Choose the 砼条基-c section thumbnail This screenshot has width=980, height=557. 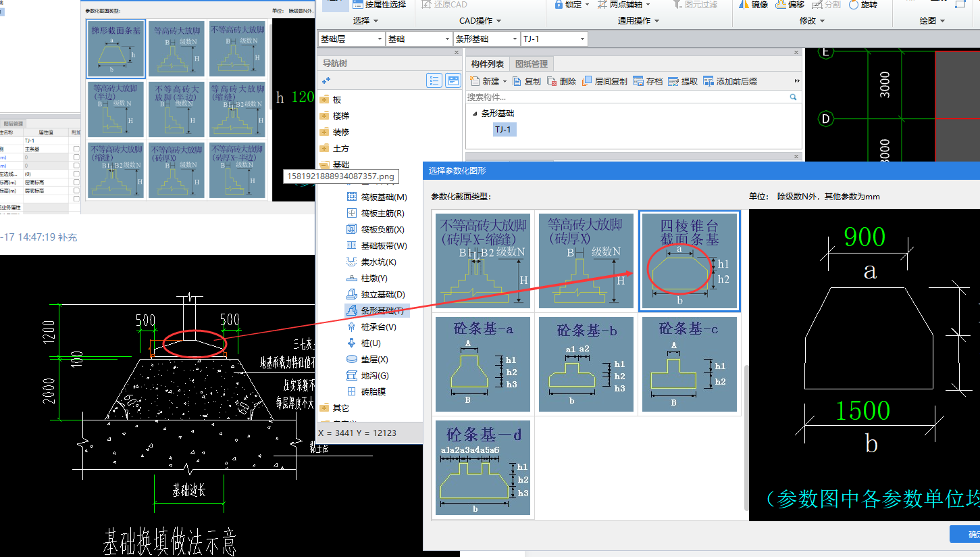coord(690,364)
